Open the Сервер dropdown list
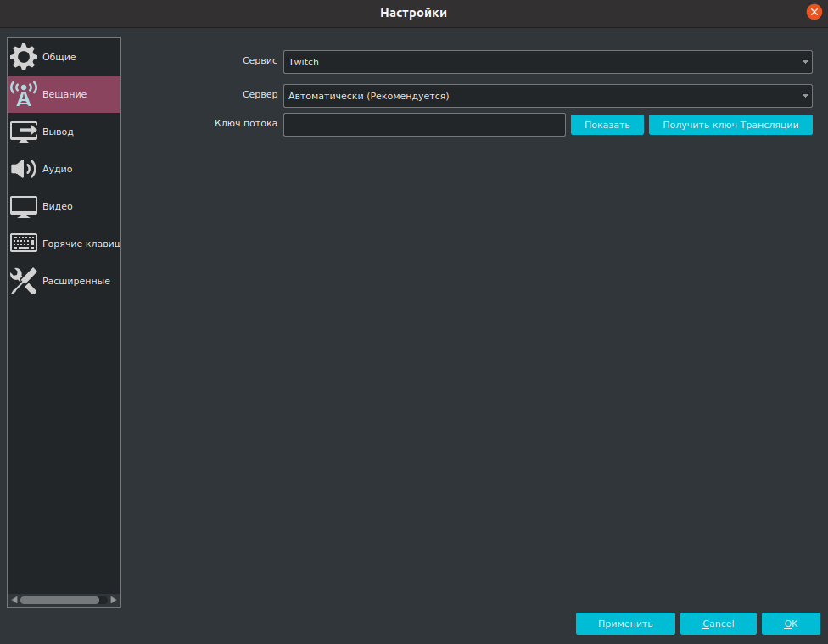 coord(547,96)
